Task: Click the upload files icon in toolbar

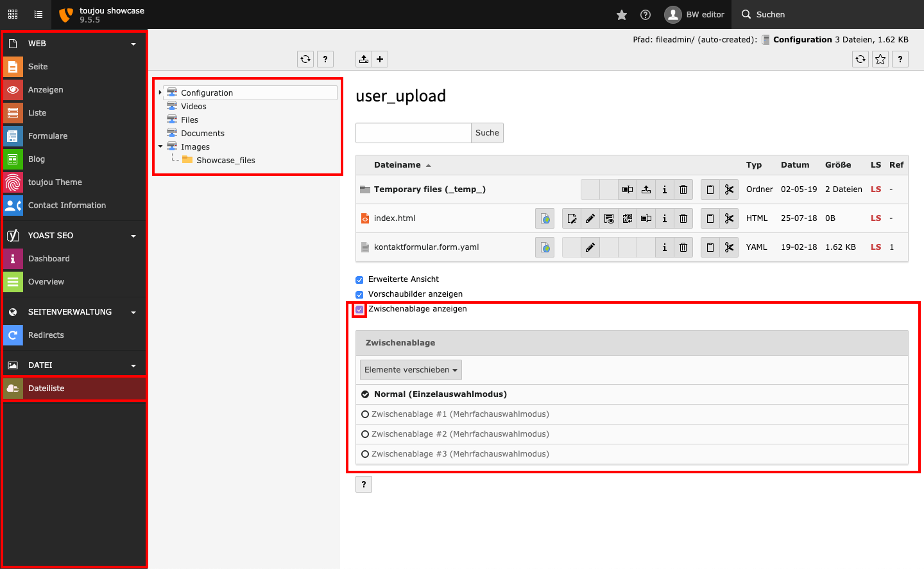Action: 364,59
